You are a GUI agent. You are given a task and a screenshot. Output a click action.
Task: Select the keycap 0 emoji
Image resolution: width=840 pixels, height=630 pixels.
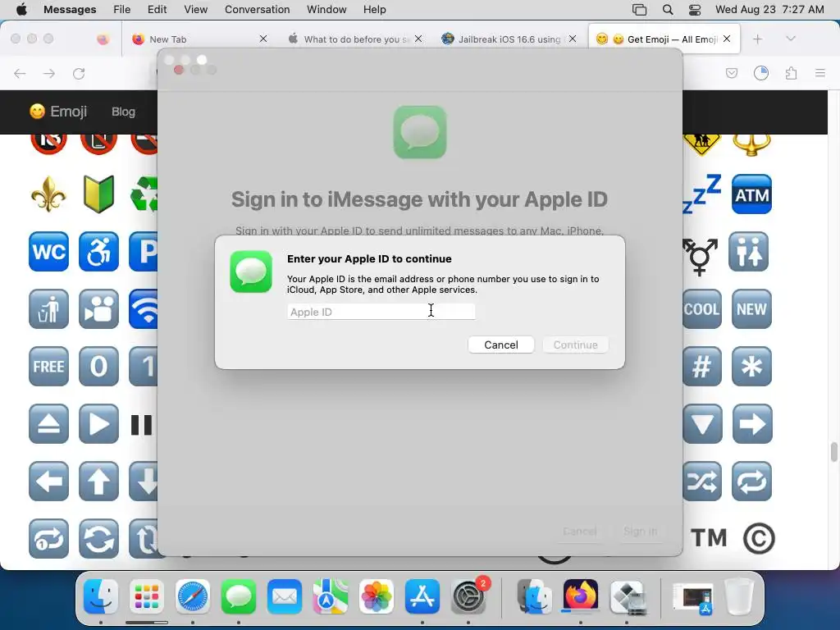pos(98,367)
